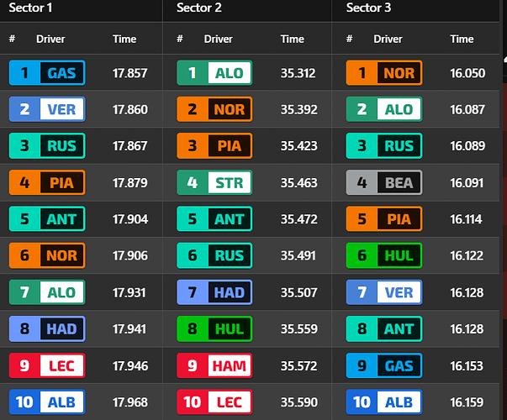Click the BEA driver badge

point(383,182)
